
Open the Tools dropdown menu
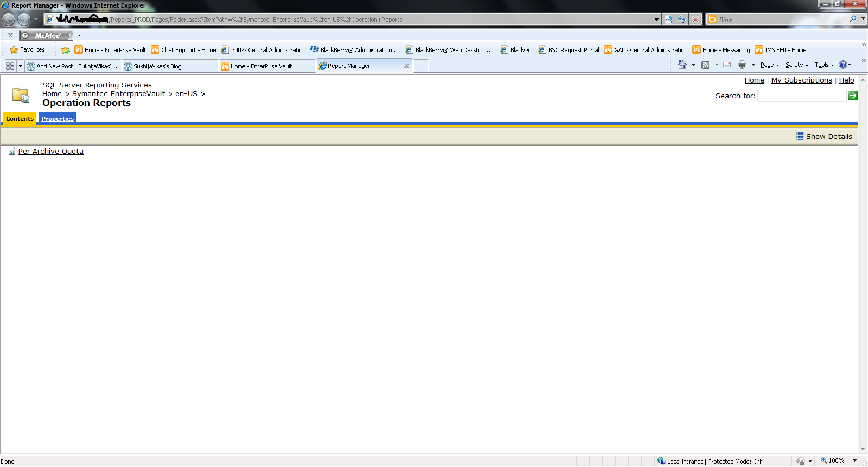point(824,65)
